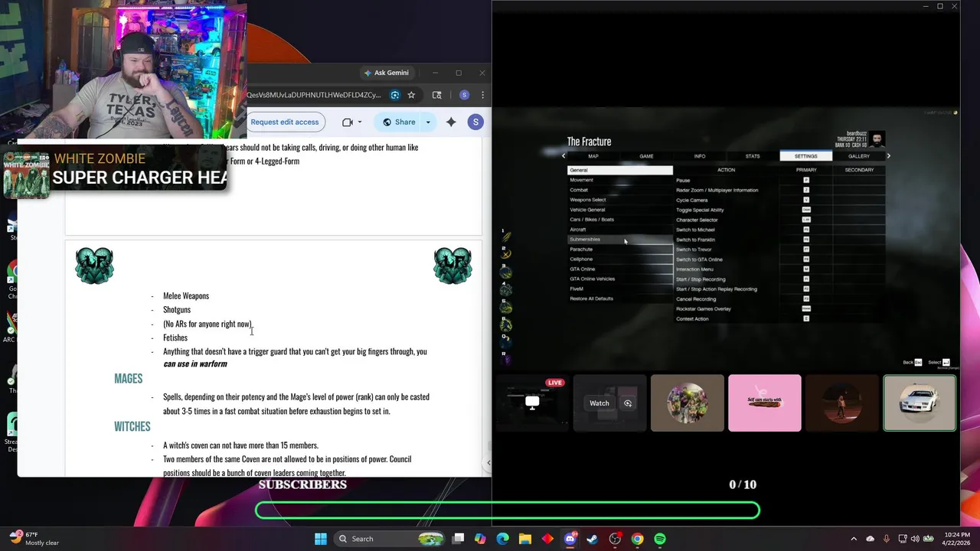980x551 pixels.
Task: Open Steam on taskbar
Action: [593, 539]
